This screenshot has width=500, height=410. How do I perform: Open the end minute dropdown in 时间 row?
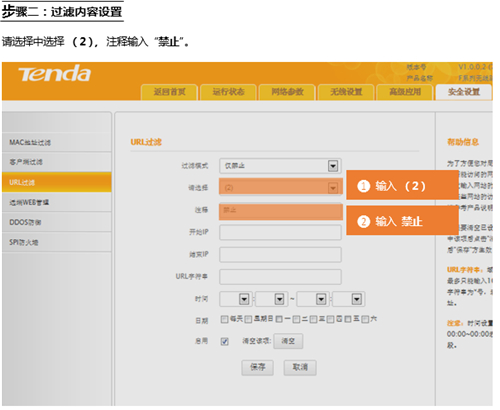348,299
